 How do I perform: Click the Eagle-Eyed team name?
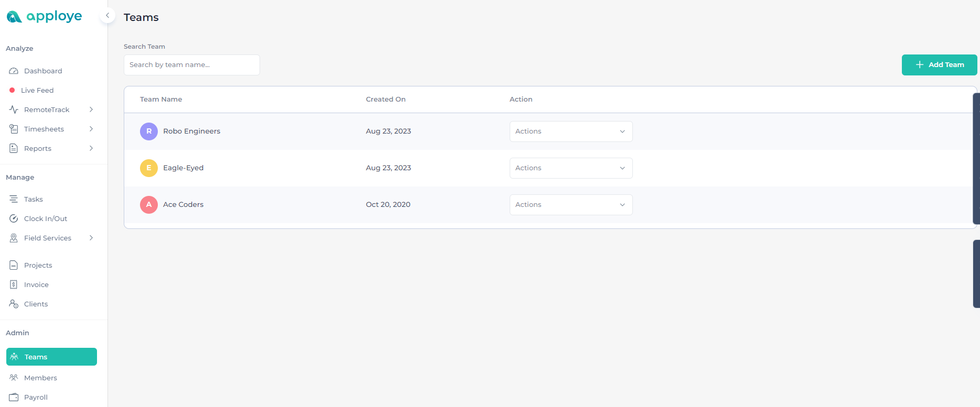(x=183, y=168)
